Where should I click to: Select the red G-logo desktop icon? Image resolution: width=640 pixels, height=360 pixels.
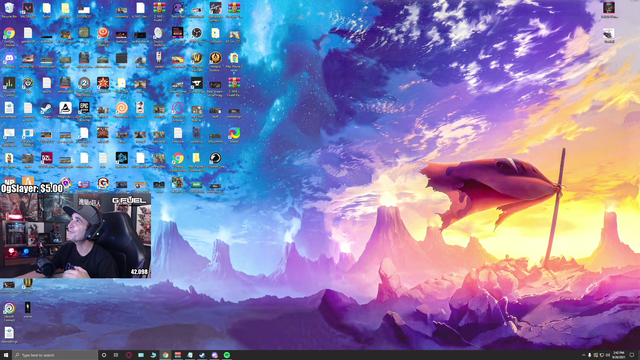[x=103, y=183]
